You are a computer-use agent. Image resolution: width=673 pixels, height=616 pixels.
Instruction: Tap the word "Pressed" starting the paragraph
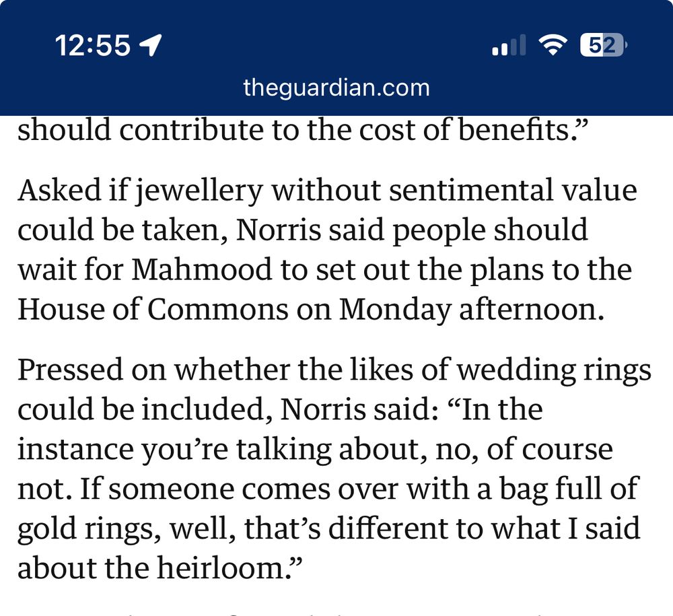tap(71, 370)
